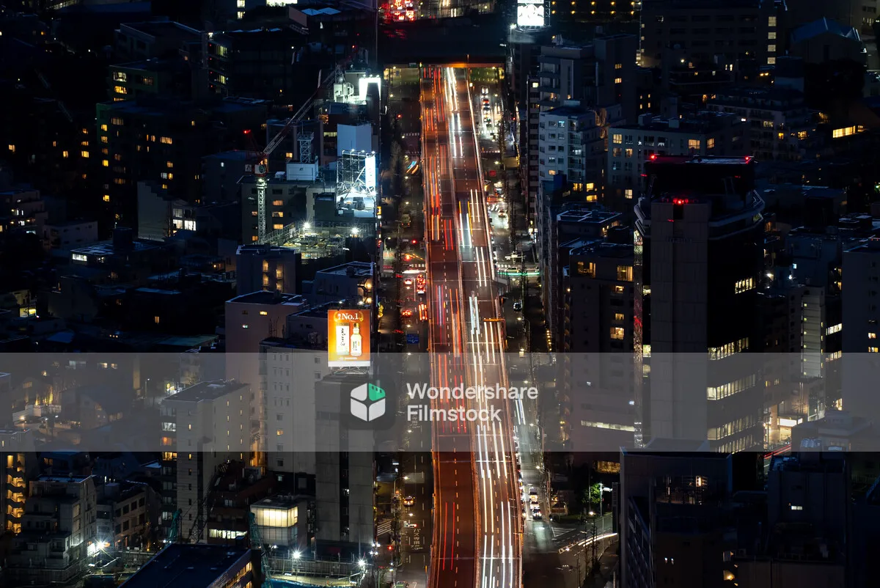Click the Filmstock cube logo icon

pos(367,402)
